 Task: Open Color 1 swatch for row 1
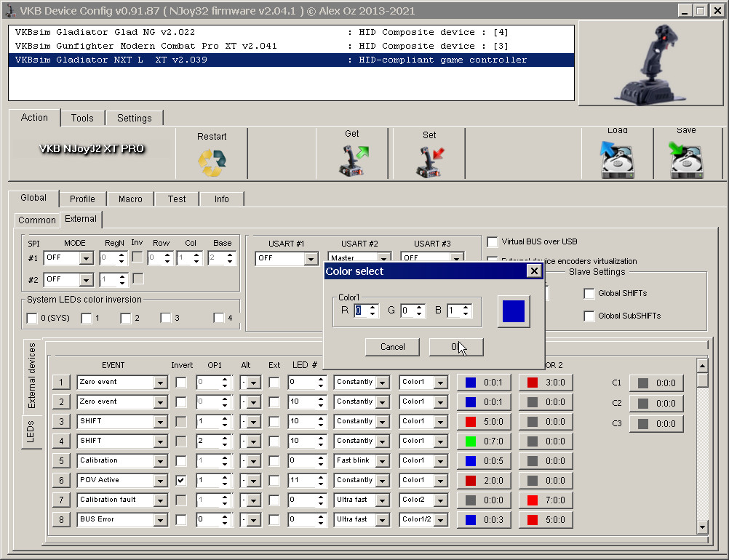click(484, 383)
